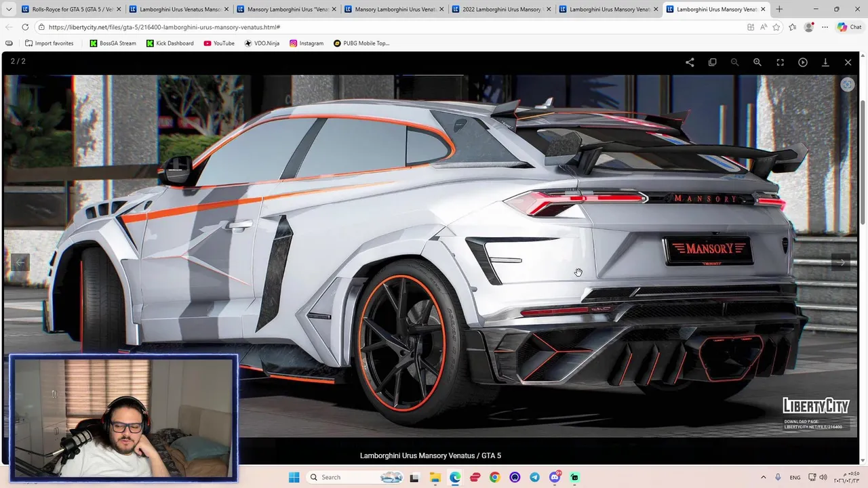Go to the next image in the gallery

click(842, 262)
